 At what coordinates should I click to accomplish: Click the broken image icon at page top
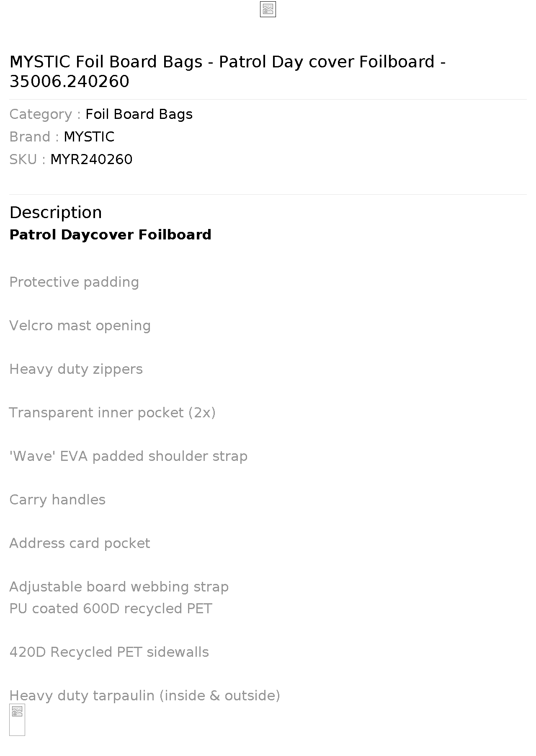point(268,10)
